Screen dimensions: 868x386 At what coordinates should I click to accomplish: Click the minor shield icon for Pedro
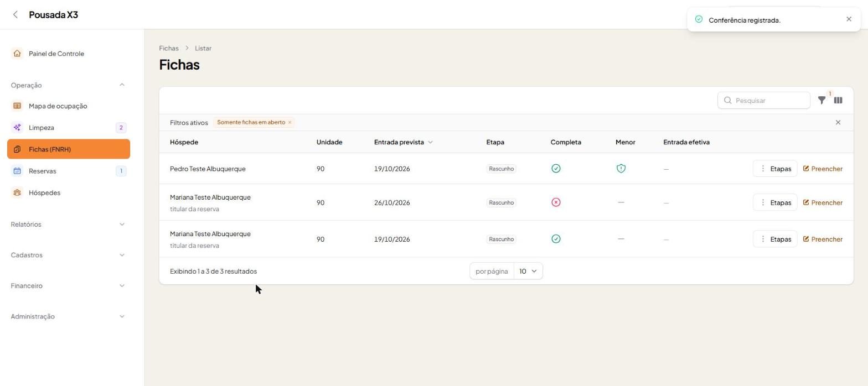pos(621,169)
